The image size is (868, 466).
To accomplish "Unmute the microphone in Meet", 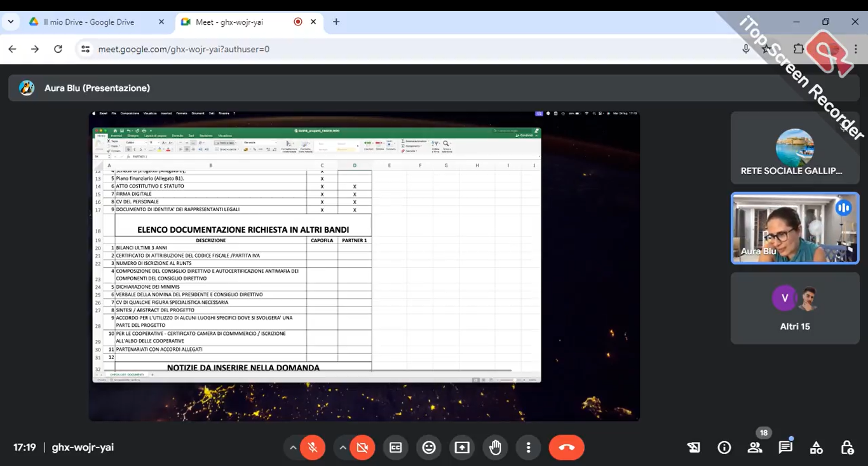I will point(313,448).
